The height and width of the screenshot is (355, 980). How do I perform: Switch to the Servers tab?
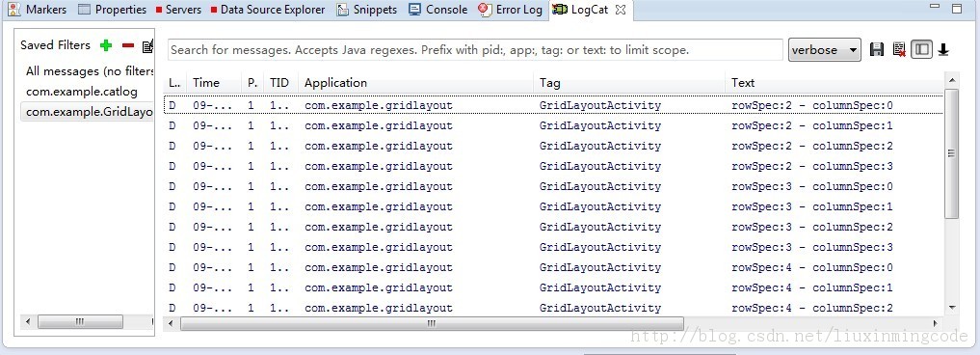click(x=178, y=10)
